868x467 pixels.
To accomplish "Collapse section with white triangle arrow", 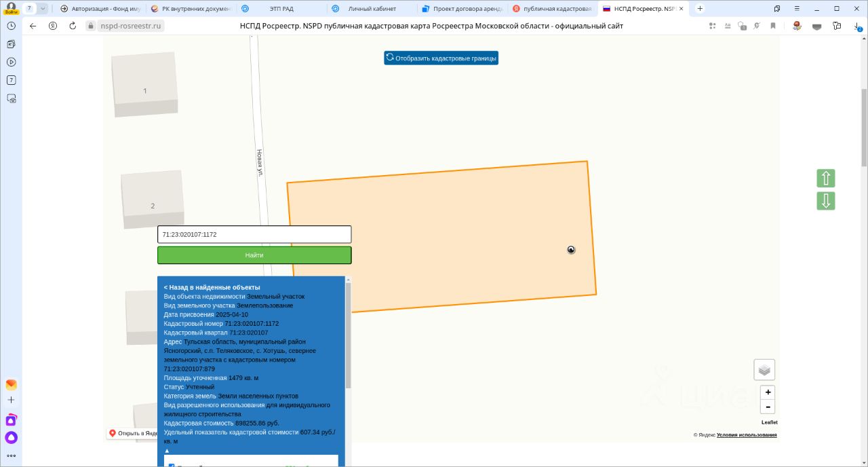I will [167, 451].
